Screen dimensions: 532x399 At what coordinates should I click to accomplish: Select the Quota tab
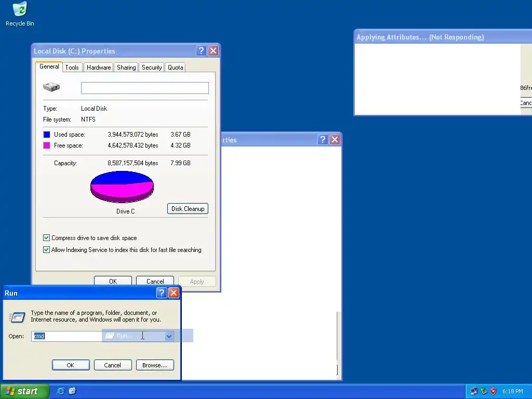[176, 68]
